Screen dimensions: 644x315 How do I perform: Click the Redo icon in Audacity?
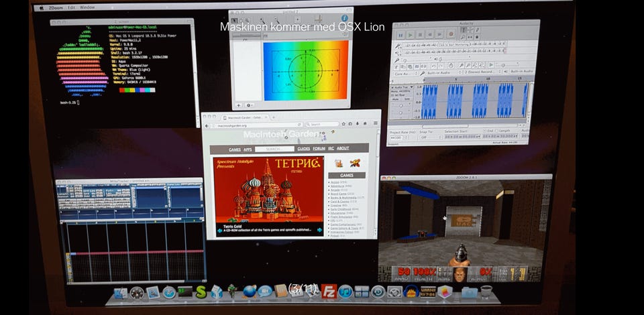[x=441, y=66]
